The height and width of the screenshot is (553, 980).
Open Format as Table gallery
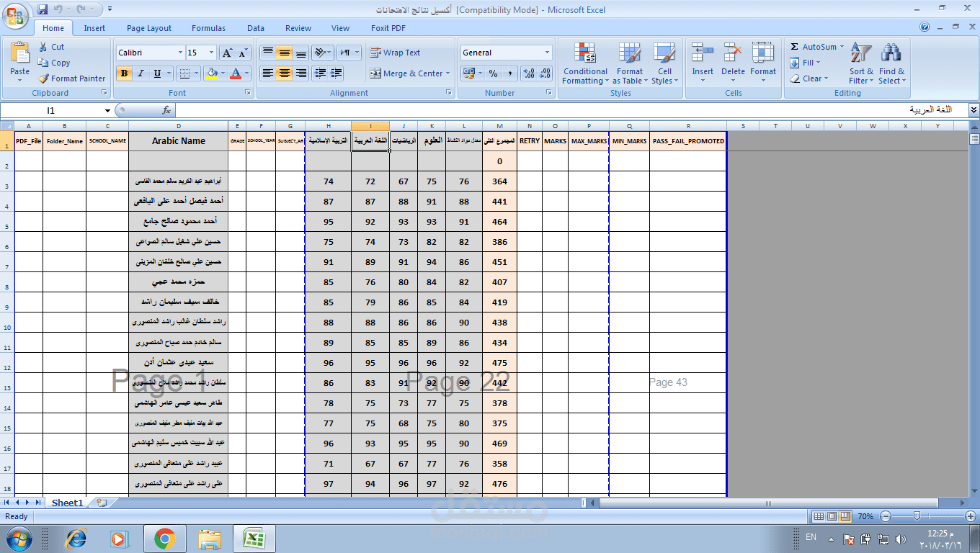coord(629,63)
